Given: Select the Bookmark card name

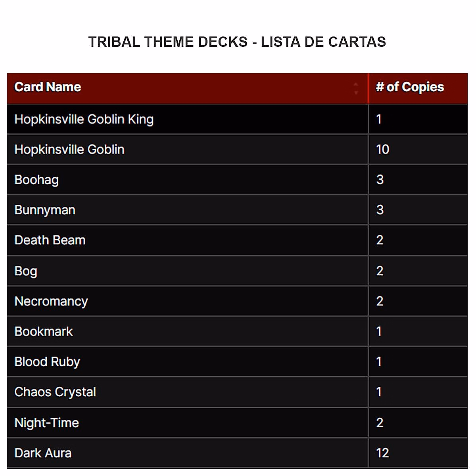Looking at the screenshot, I should (44, 332).
